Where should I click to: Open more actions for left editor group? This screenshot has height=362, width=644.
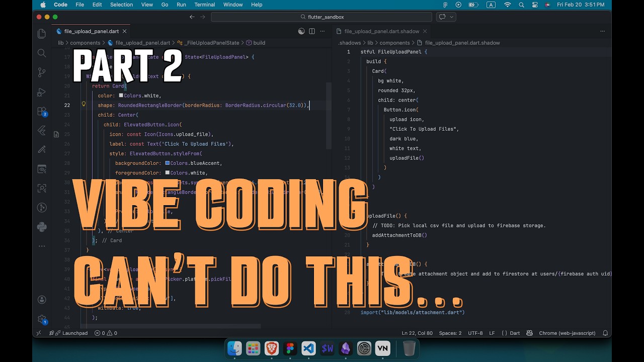click(x=323, y=31)
